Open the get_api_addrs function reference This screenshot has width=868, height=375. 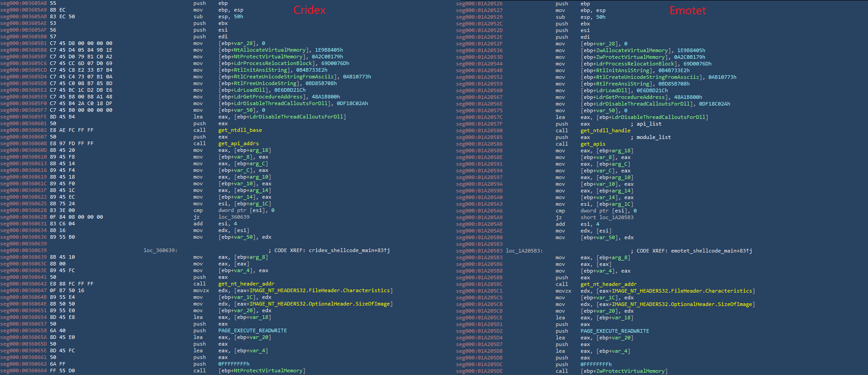(238, 143)
